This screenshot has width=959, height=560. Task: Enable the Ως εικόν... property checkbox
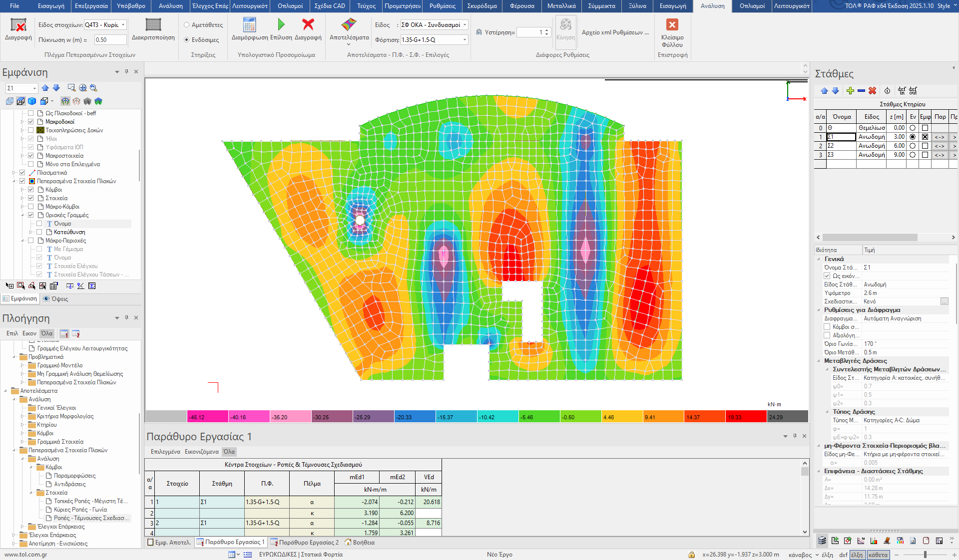tap(827, 276)
